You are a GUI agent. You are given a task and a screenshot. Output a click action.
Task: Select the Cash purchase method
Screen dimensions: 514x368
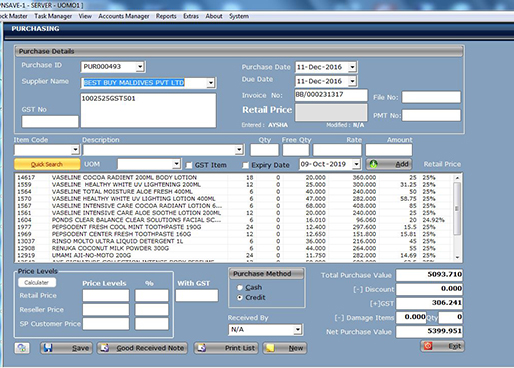(x=239, y=287)
